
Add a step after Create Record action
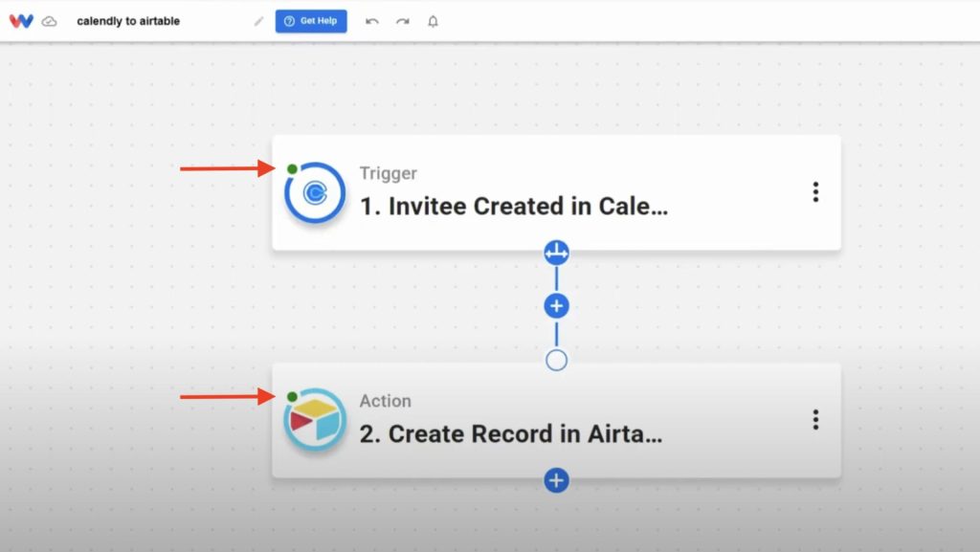click(x=556, y=480)
